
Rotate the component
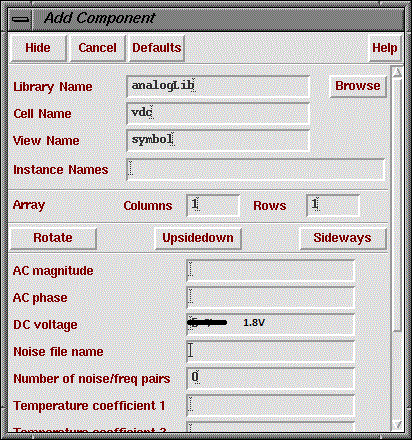click(x=53, y=238)
